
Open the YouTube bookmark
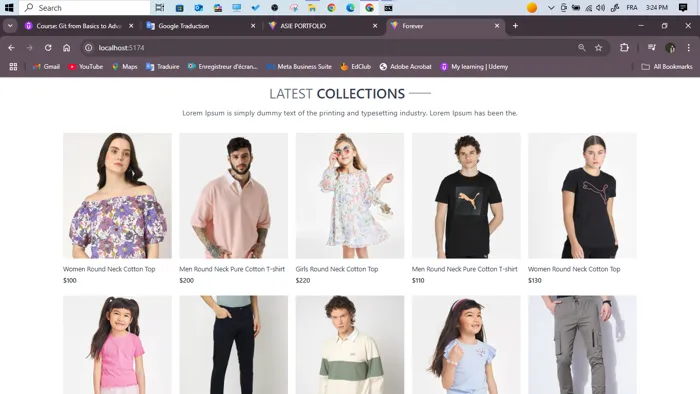click(85, 66)
